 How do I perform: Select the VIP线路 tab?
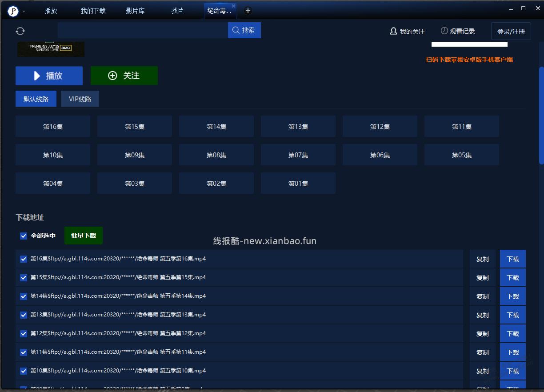coord(80,99)
